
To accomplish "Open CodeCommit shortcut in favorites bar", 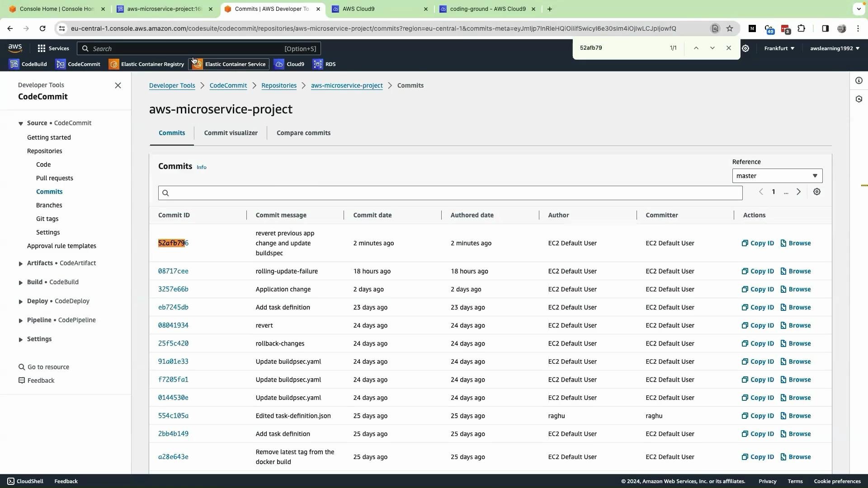I will click(x=78, y=64).
